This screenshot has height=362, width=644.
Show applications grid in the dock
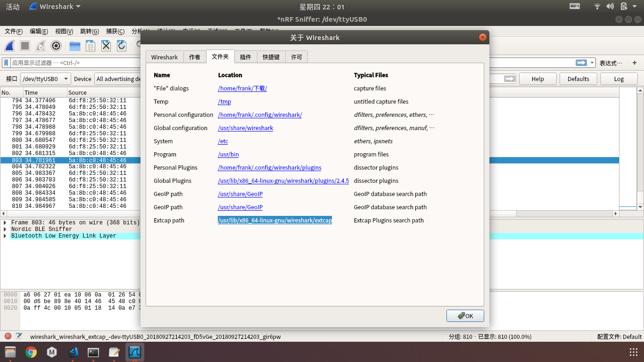pyautogui.click(x=634, y=352)
